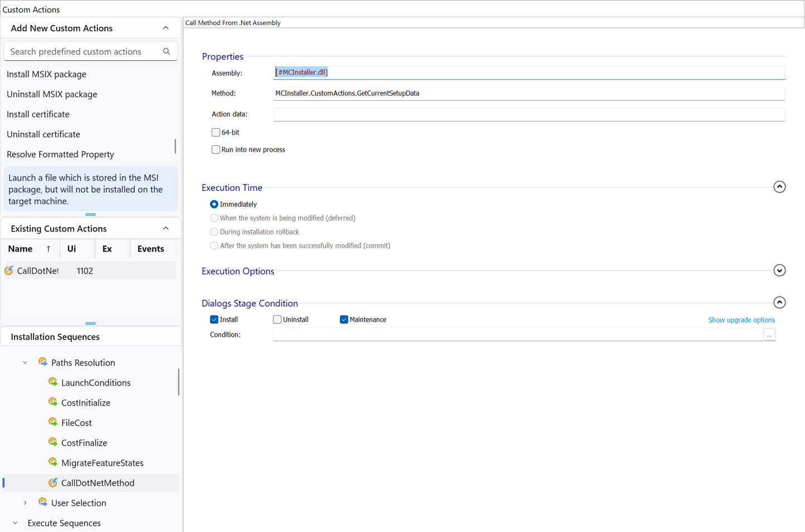Viewport: 805px width, 532px height.
Task: Expand the User Selection tree node
Action: coord(25,503)
